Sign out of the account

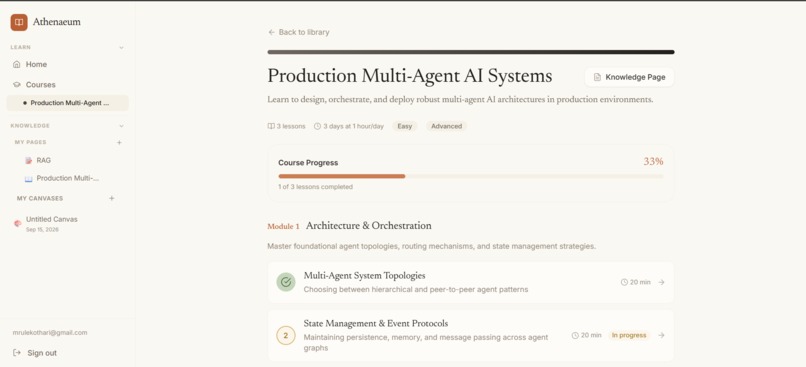35,353
